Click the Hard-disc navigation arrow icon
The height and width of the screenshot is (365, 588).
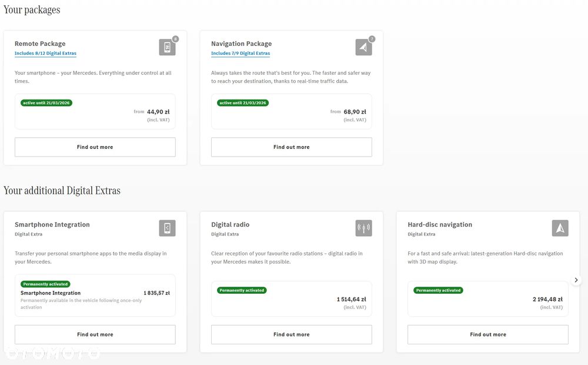coord(560,228)
